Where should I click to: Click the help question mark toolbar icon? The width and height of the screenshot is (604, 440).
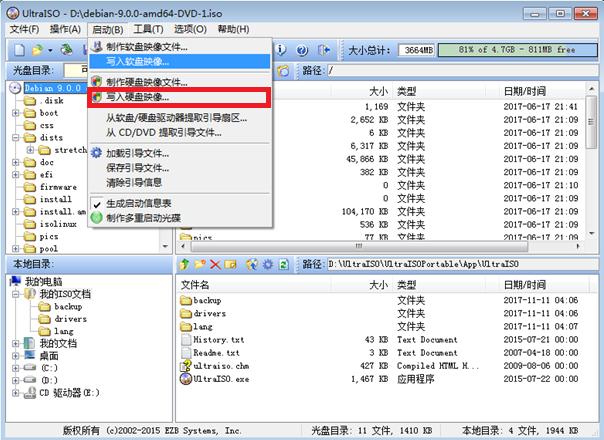tap(302, 50)
